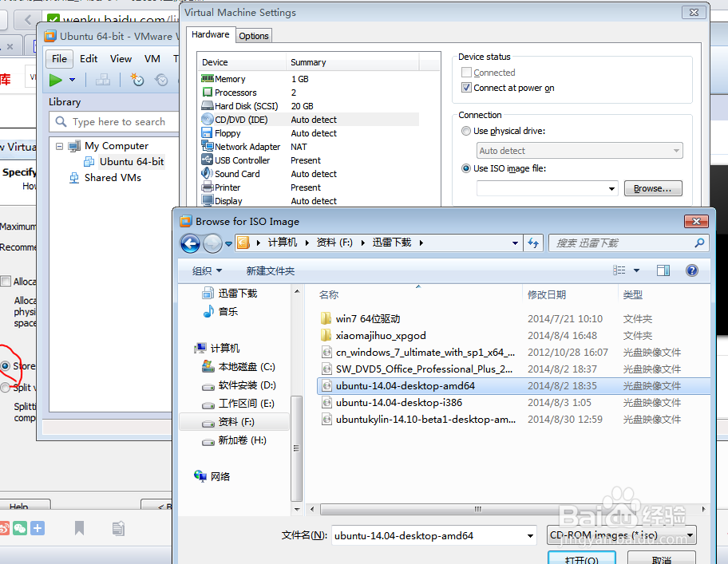
Task: Open the 文件名 filename dropdown arrow
Action: click(x=530, y=536)
